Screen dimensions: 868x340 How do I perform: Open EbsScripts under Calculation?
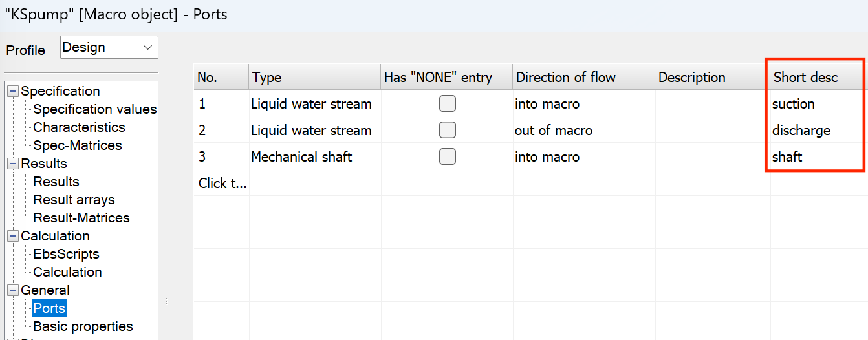[66, 254]
